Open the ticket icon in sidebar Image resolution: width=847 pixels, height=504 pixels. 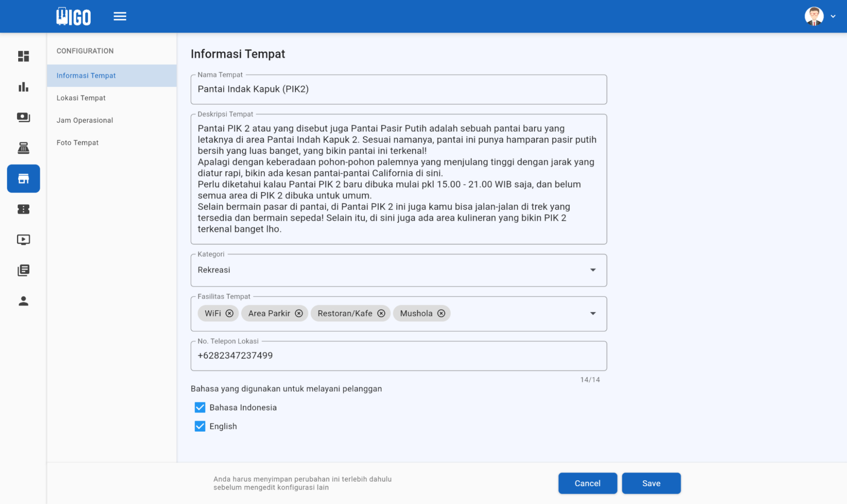[x=23, y=209]
